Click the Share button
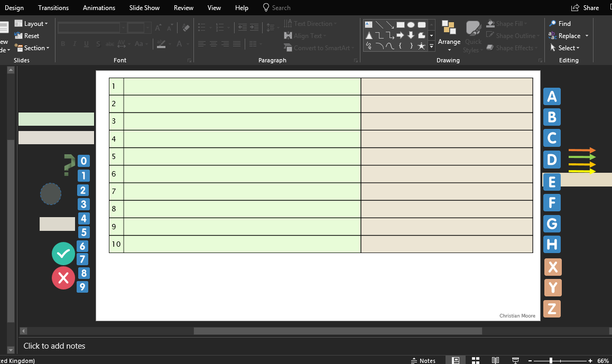The image size is (612, 364). [585, 8]
